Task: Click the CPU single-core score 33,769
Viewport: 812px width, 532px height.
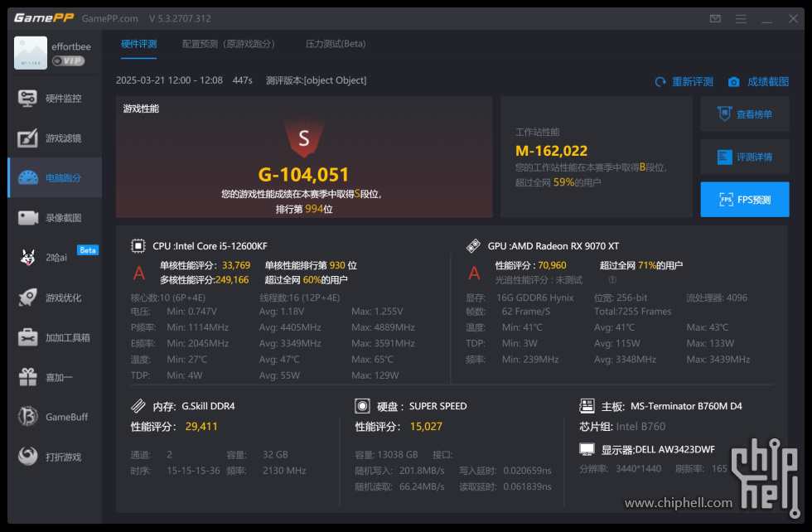Action: pos(236,265)
